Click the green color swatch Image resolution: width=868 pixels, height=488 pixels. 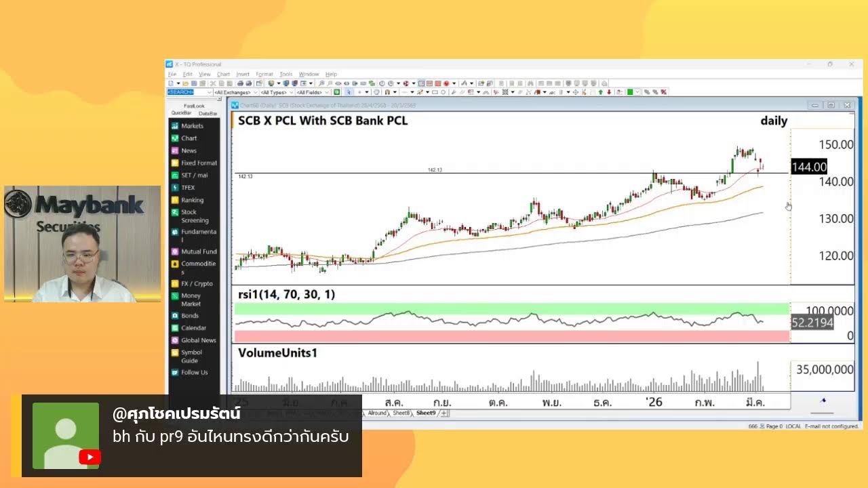630,92
